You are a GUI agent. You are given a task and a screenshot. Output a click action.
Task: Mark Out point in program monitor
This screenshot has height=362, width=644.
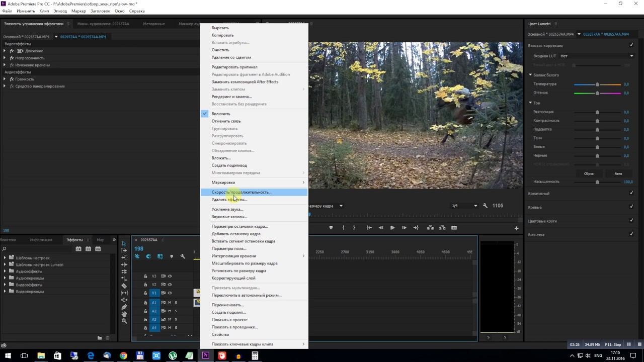coord(354,228)
